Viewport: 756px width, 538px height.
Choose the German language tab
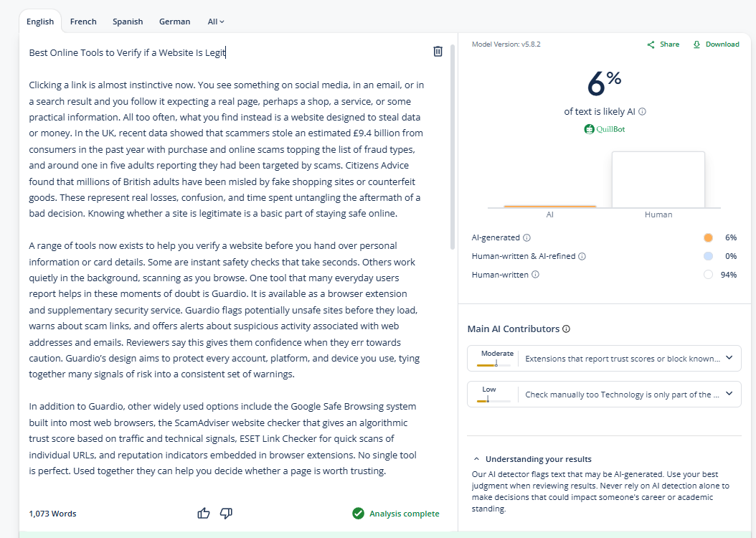[174, 22]
